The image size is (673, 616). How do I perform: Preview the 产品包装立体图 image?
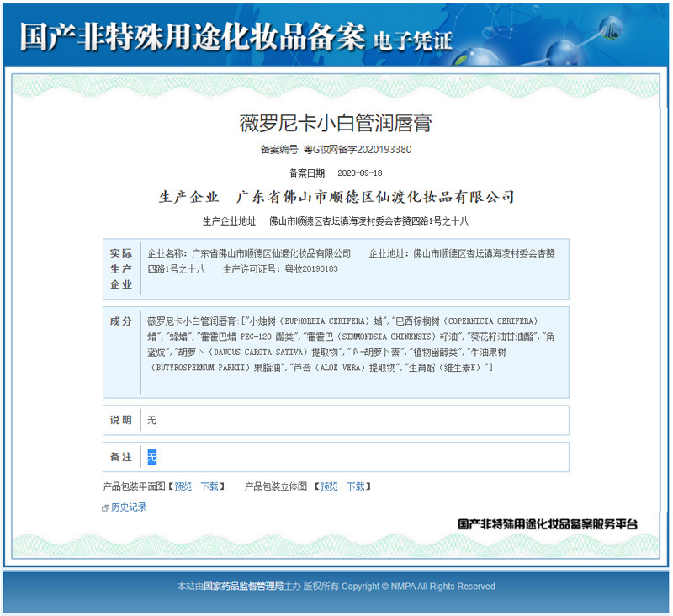[x=329, y=486]
